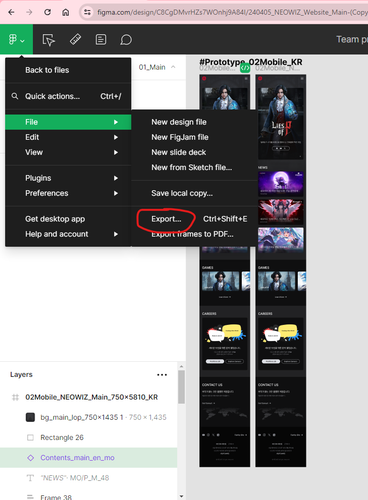
Task: Open Layers panel more options
Action: pos(162,375)
